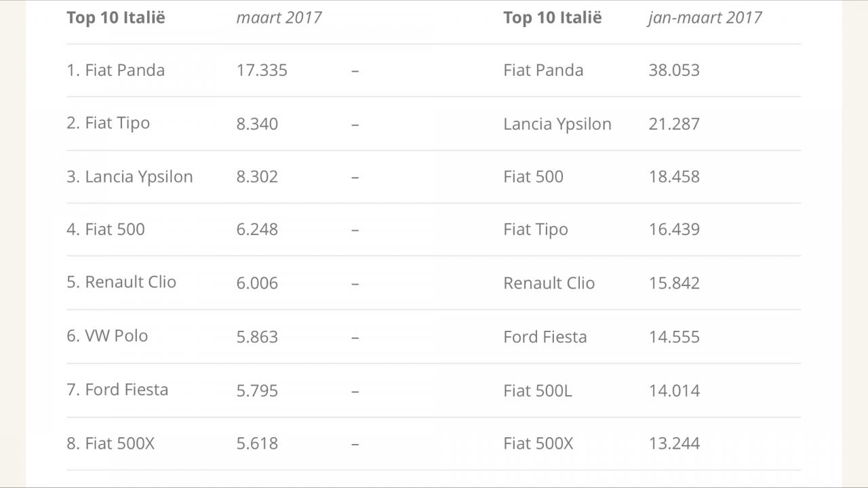Click the 'Top 10 Italië' heading on the right

pyautogui.click(x=553, y=18)
